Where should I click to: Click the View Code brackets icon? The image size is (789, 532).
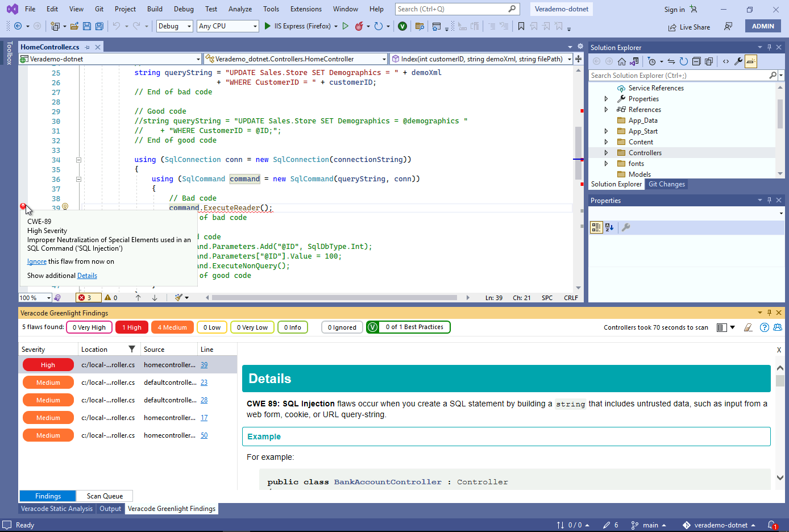(x=726, y=61)
